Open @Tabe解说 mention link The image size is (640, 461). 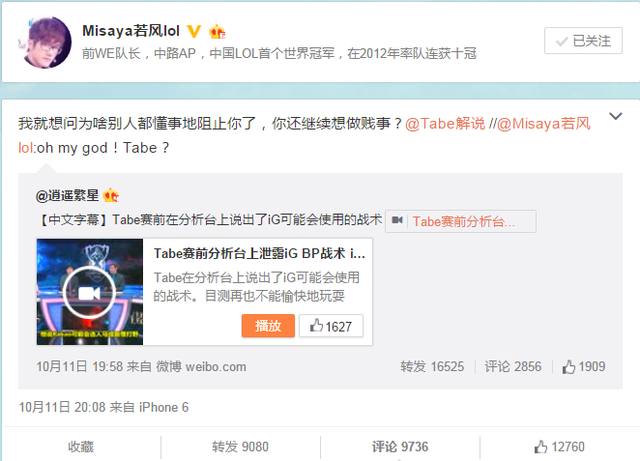(x=445, y=123)
